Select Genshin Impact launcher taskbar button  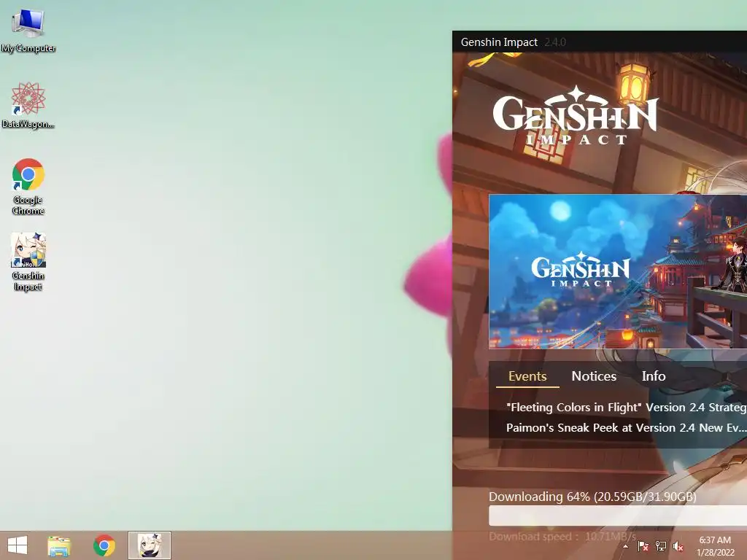coord(150,545)
